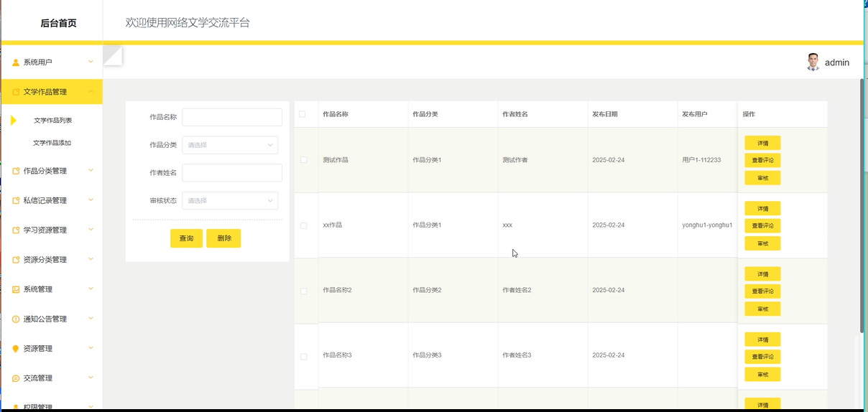868x412 pixels.
Task: Open the 系统用户 menu
Action: 51,62
